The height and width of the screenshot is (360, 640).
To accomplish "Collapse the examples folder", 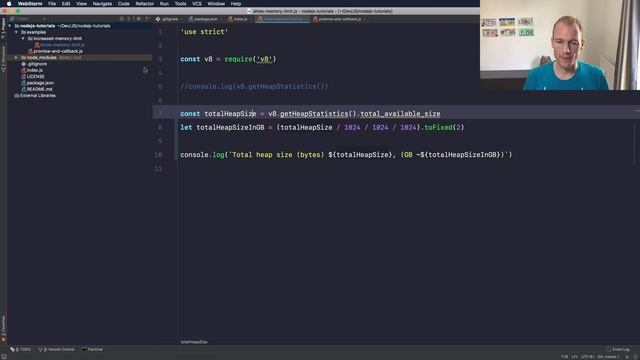I will pyautogui.click(x=16, y=32).
